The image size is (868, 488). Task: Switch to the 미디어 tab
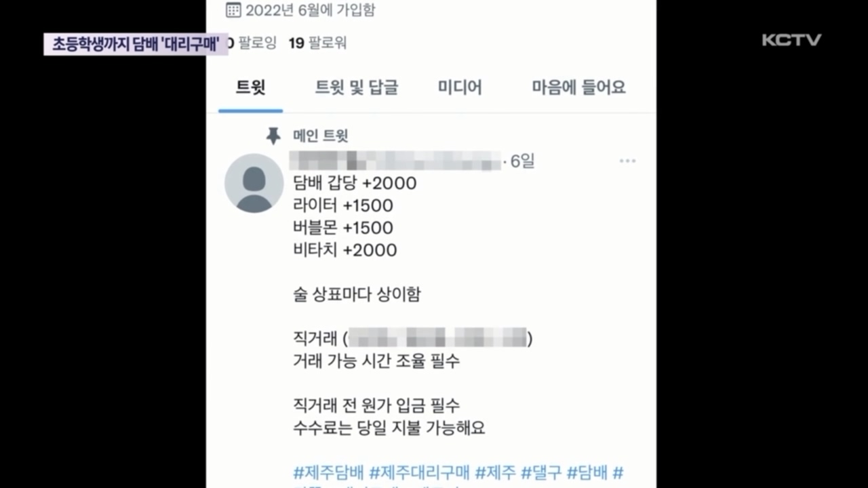point(460,87)
